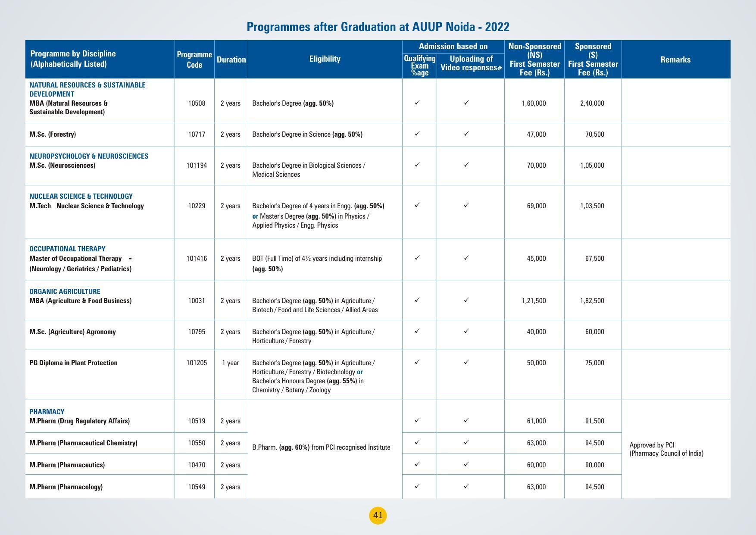Click qualifying exam checkmark for M.Sc. (Forestry)
This screenshot has width=756, height=535.
(x=417, y=134)
